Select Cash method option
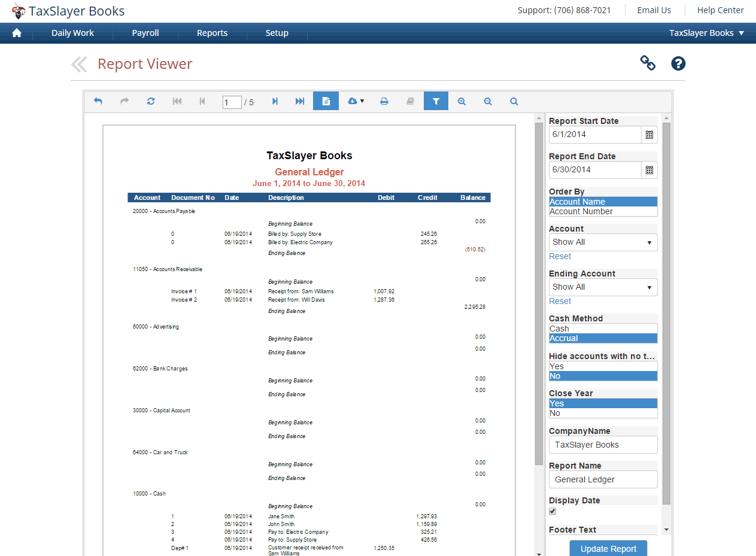756x556 pixels. click(x=603, y=329)
